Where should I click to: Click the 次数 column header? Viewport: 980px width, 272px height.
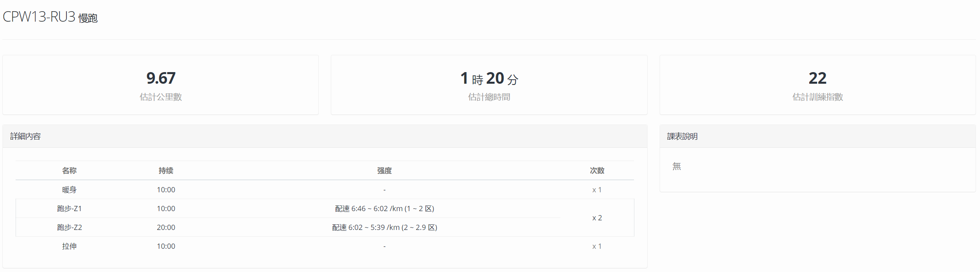click(x=597, y=171)
